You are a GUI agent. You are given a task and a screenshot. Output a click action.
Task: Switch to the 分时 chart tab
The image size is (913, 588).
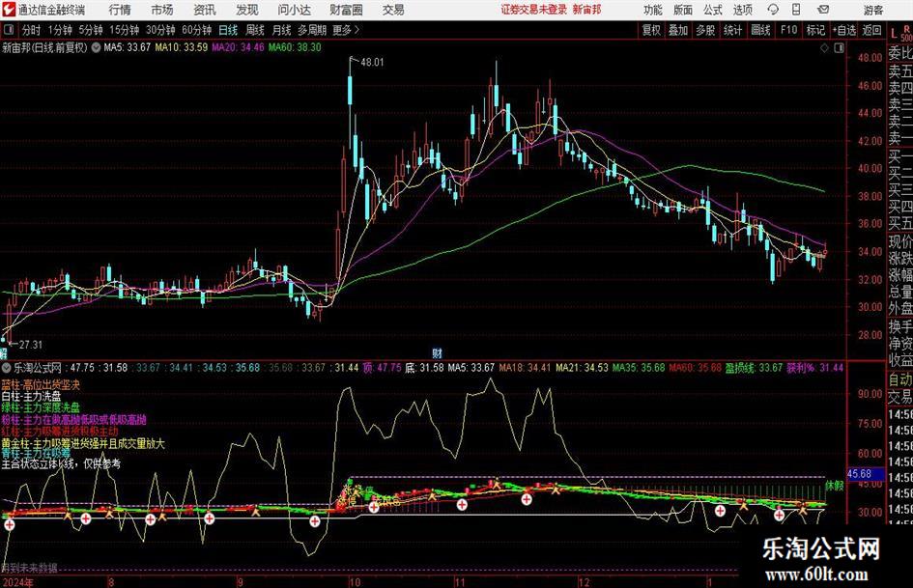click(x=32, y=30)
